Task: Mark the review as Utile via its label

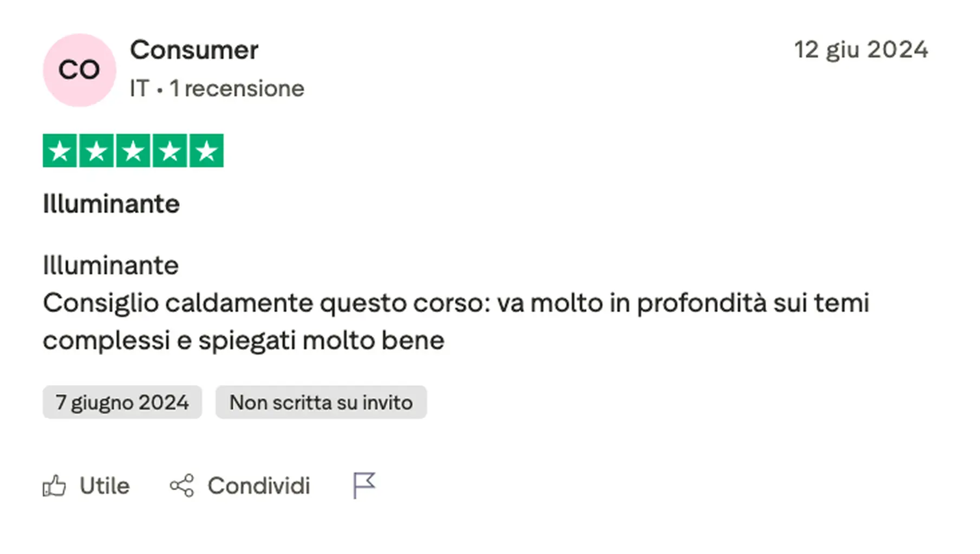Action: (104, 486)
